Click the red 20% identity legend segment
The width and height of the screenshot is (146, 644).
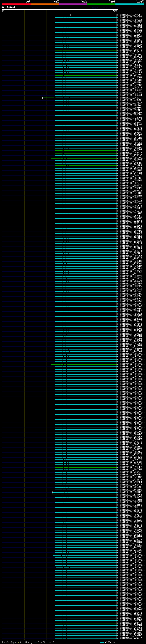point(16,4)
